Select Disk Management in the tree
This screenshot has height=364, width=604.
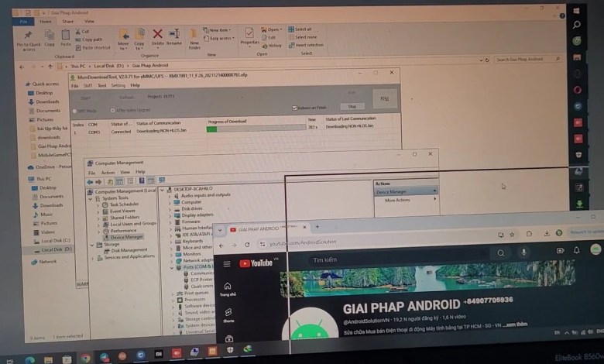click(129, 250)
